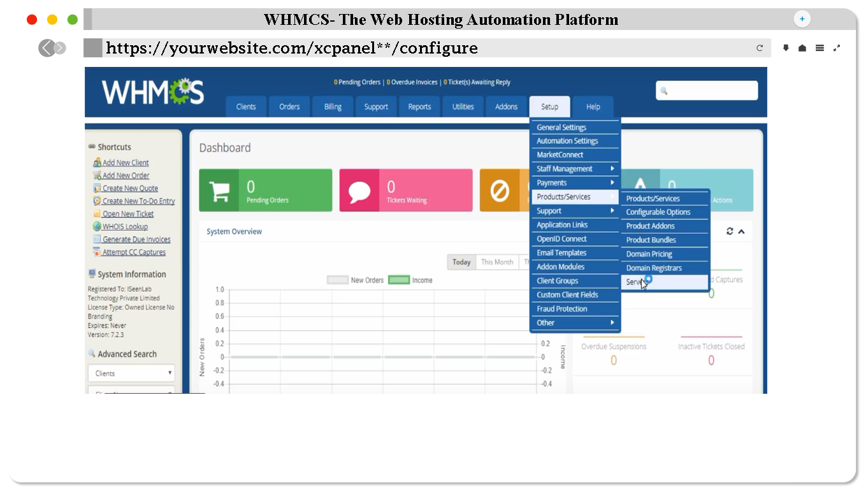The height and width of the screenshot is (490, 868).
Task: Choose Product Addons in the submenu
Action: (665, 226)
